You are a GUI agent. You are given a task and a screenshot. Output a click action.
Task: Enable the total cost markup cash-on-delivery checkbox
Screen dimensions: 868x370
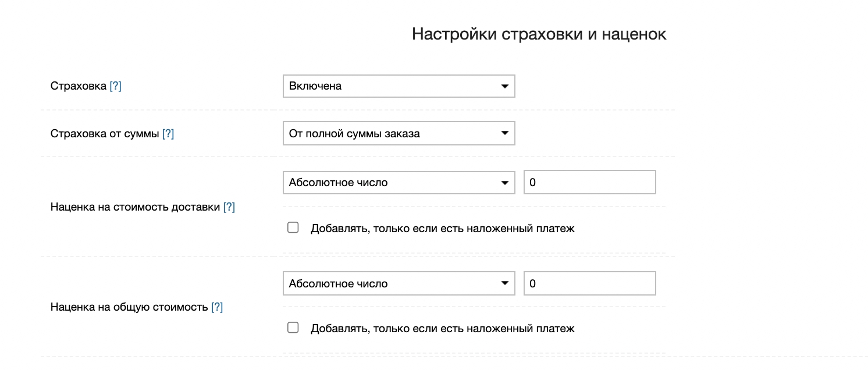[x=293, y=328]
